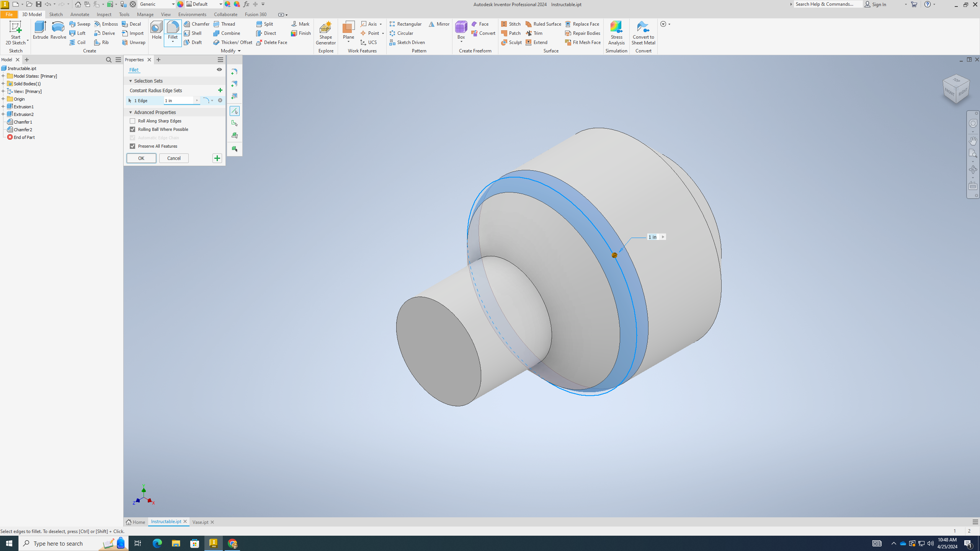The height and width of the screenshot is (551, 980).
Task: Click the in-canvas 1 in radius value
Action: pyautogui.click(x=652, y=237)
